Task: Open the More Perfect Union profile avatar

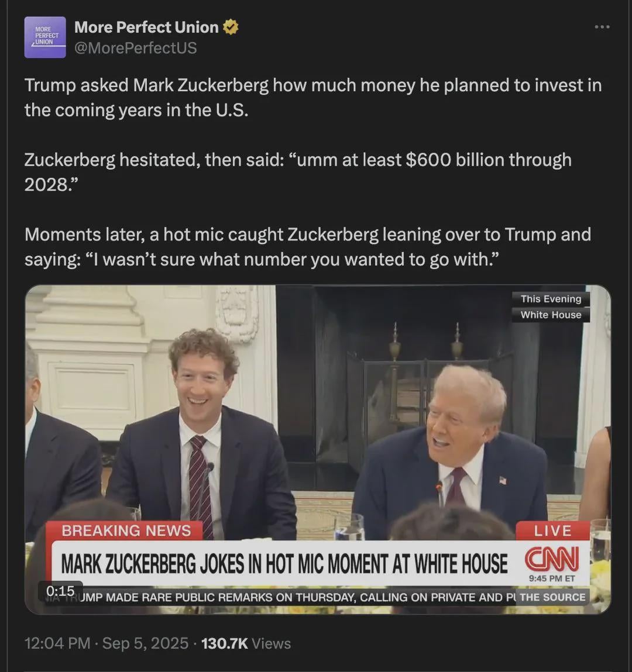Action: point(45,37)
